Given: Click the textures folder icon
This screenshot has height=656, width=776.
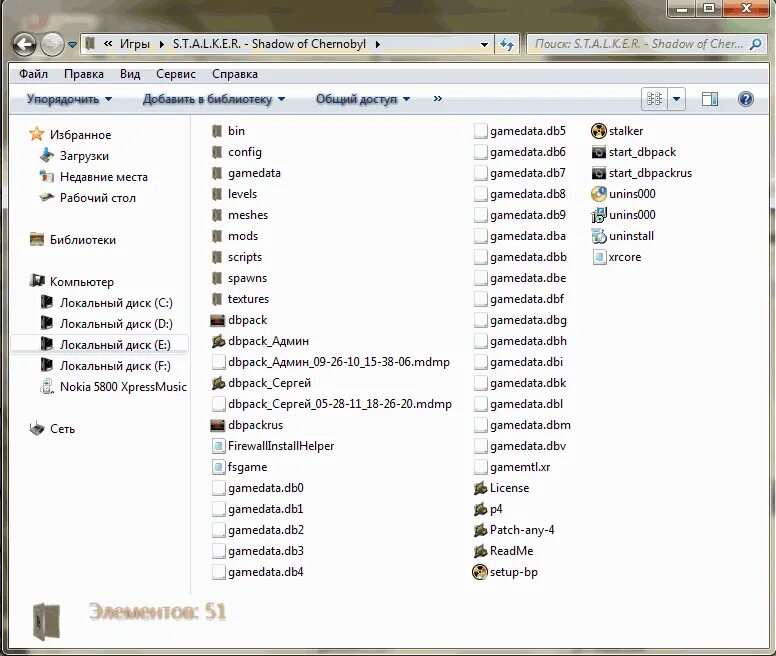Looking at the screenshot, I should [217, 299].
